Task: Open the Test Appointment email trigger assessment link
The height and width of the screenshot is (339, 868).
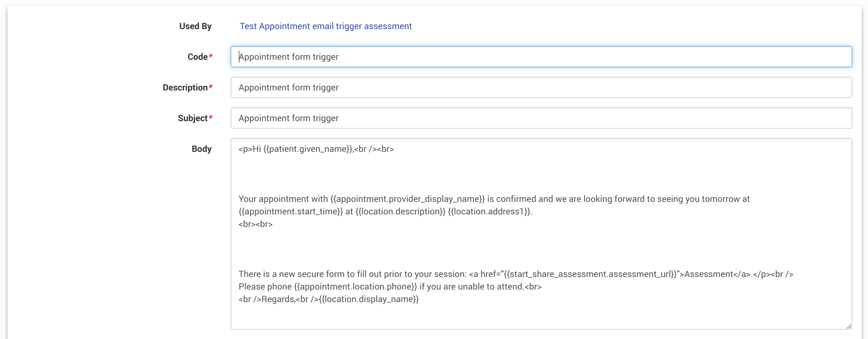Action: click(325, 26)
